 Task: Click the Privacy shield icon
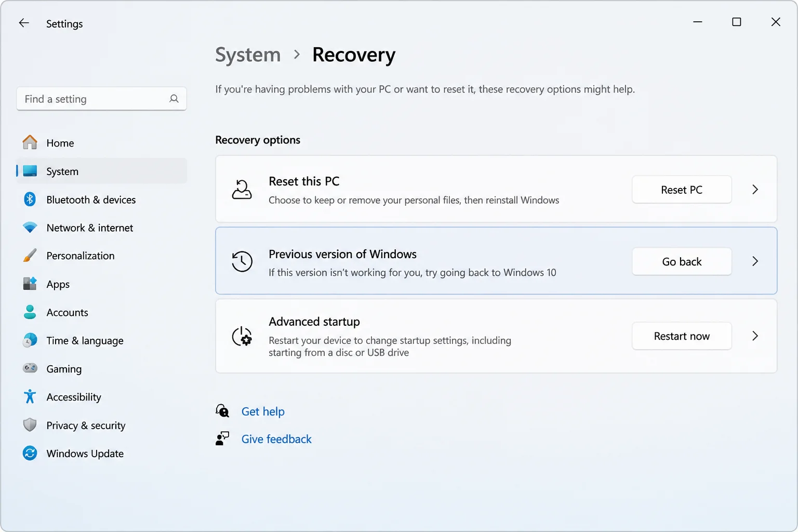coord(30,425)
